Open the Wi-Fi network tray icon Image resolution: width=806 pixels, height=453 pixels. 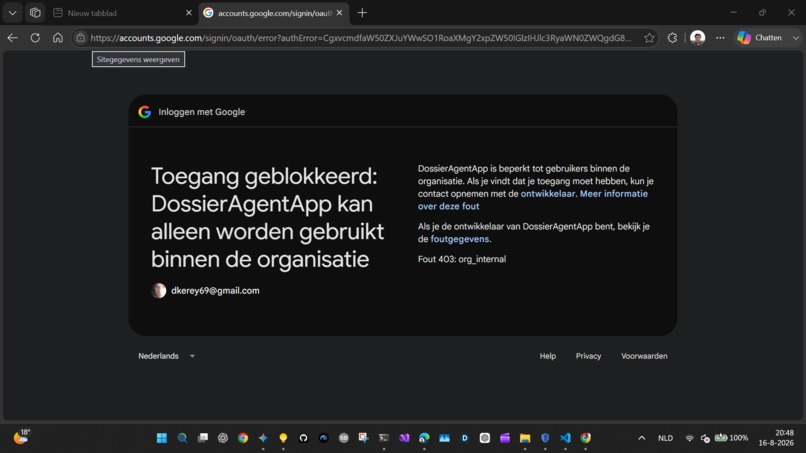point(689,438)
